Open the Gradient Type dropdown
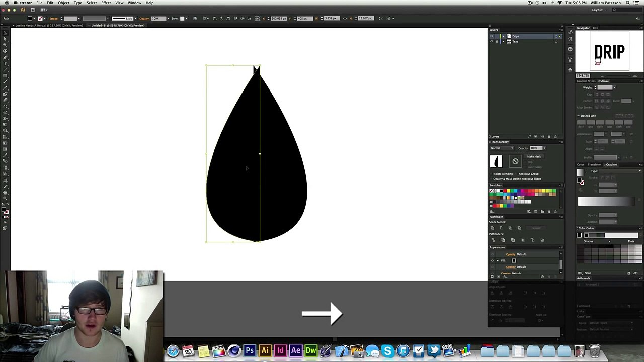The height and width of the screenshot is (362, 644). coord(621,171)
